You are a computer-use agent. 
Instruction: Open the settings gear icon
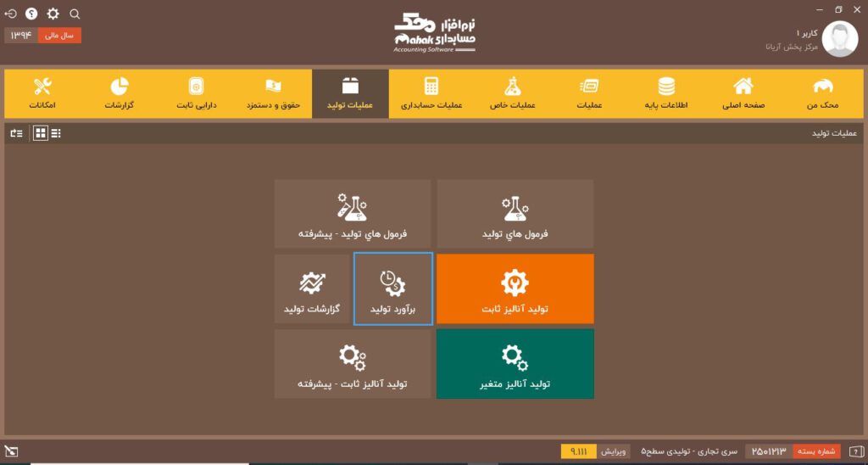click(53, 14)
